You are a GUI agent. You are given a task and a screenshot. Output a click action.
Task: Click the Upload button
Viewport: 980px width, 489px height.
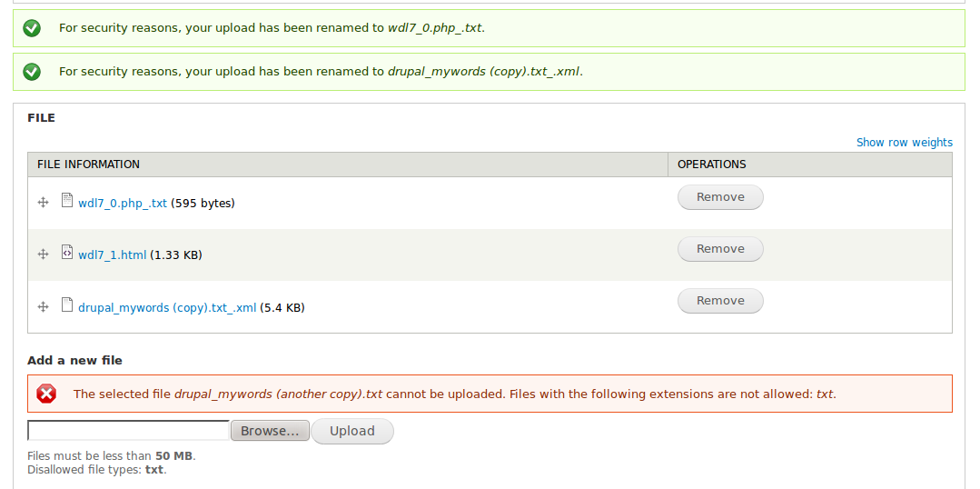pyautogui.click(x=352, y=431)
